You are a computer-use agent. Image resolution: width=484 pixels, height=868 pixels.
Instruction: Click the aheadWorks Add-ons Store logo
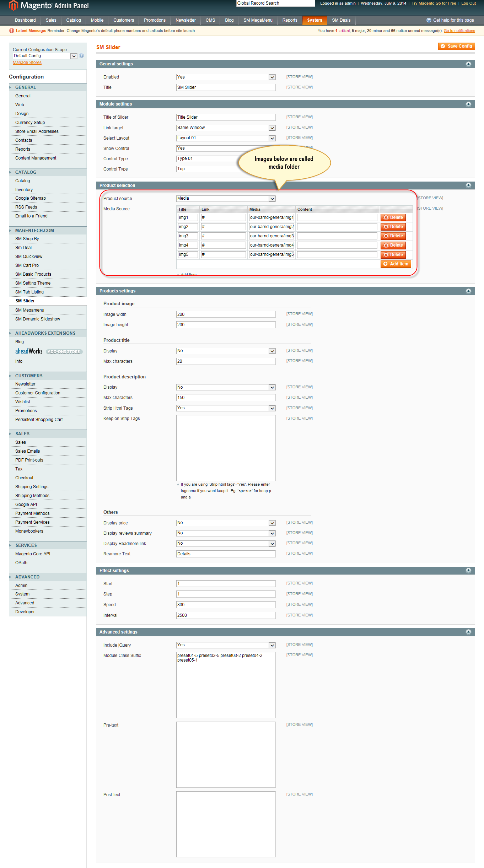49,351
